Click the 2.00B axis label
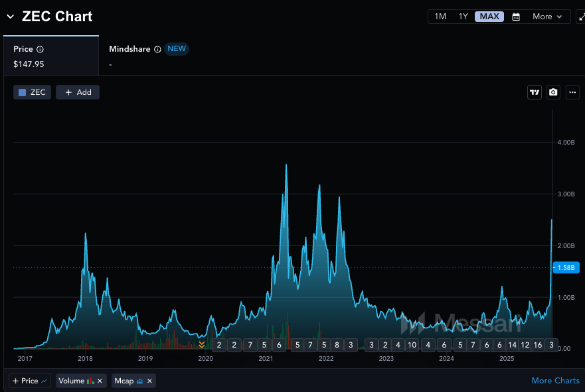 click(x=566, y=246)
